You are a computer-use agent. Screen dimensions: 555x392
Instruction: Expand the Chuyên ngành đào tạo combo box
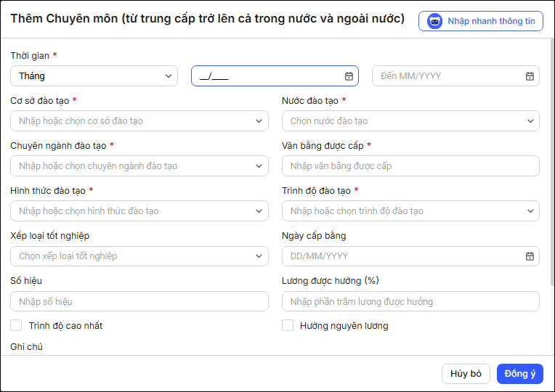click(x=139, y=166)
